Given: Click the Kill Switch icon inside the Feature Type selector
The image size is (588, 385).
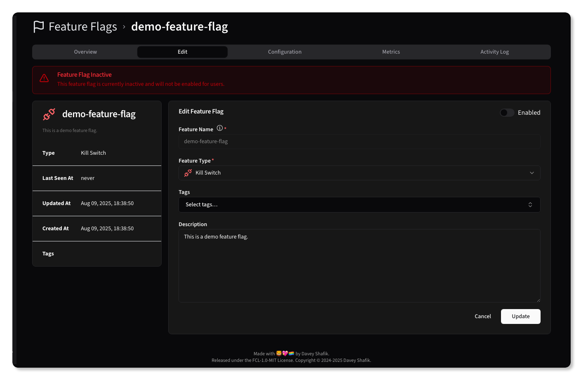Looking at the screenshot, I should pyautogui.click(x=188, y=172).
